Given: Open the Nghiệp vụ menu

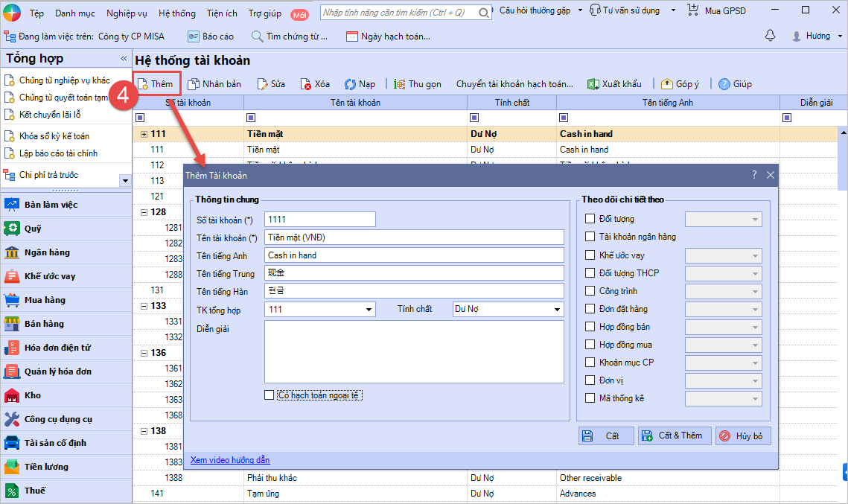Looking at the screenshot, I should tap(127, 13).
